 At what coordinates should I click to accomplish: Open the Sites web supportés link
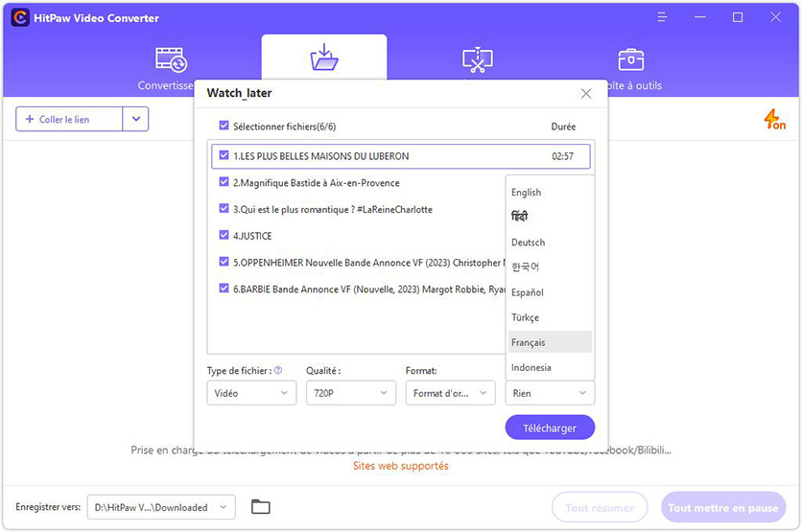point(400,466)
